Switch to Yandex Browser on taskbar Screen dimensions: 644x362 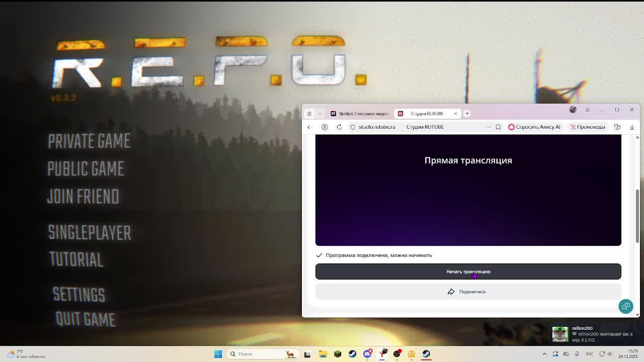[382, 354]
